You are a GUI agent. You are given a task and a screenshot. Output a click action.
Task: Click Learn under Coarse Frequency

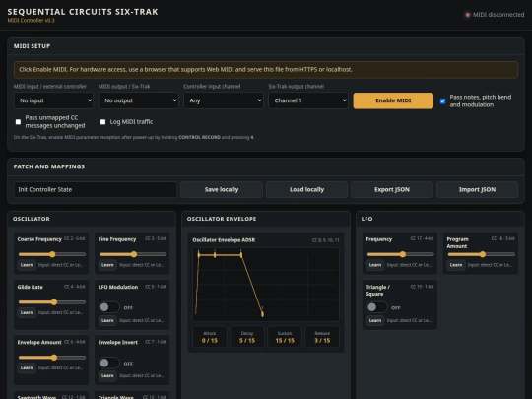click(x=27, y=265)
